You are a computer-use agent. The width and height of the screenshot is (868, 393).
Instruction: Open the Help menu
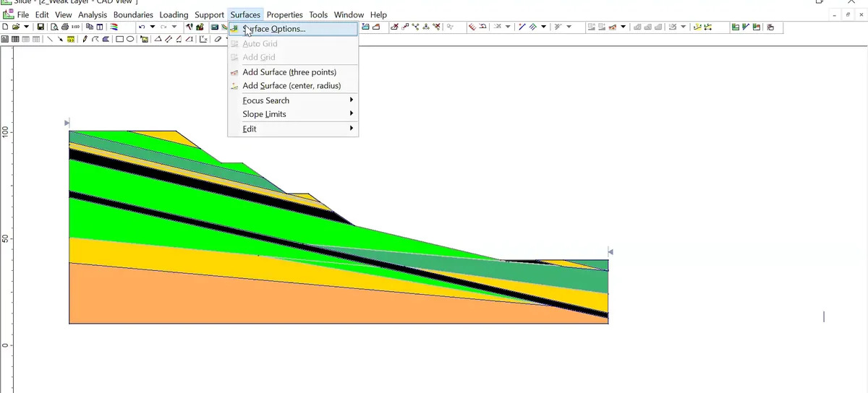[378, 14]
